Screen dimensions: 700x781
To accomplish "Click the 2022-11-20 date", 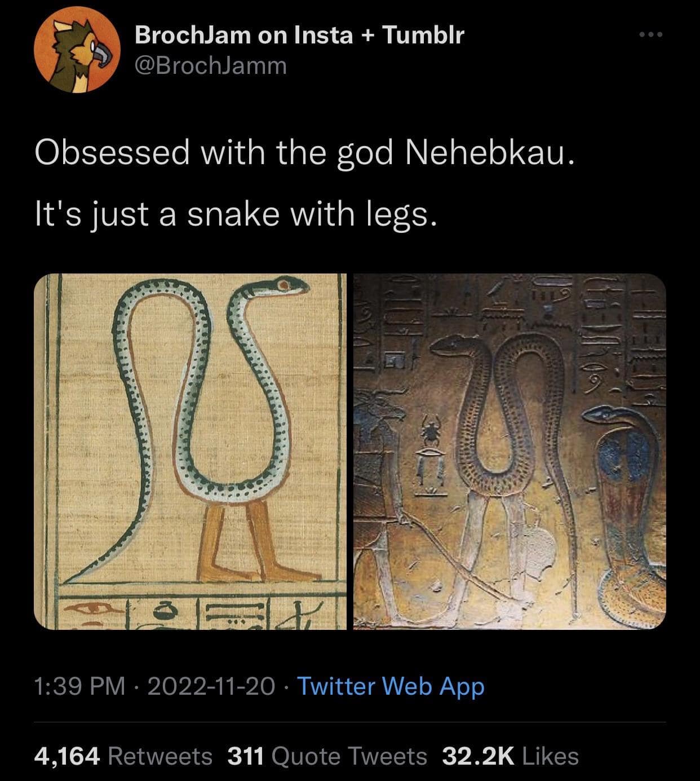I will 211,686.
